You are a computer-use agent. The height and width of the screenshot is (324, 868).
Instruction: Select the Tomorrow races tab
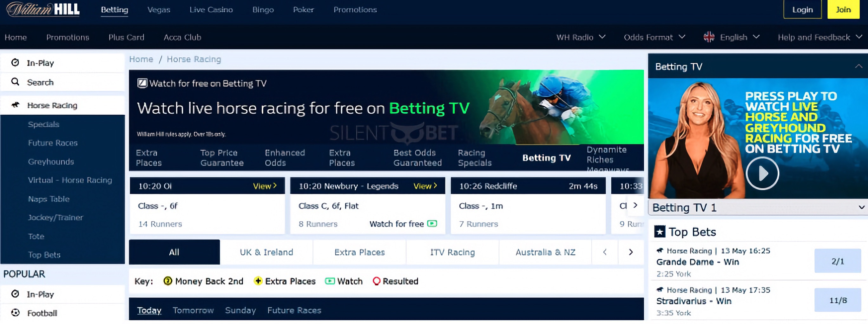coord(193,310)
